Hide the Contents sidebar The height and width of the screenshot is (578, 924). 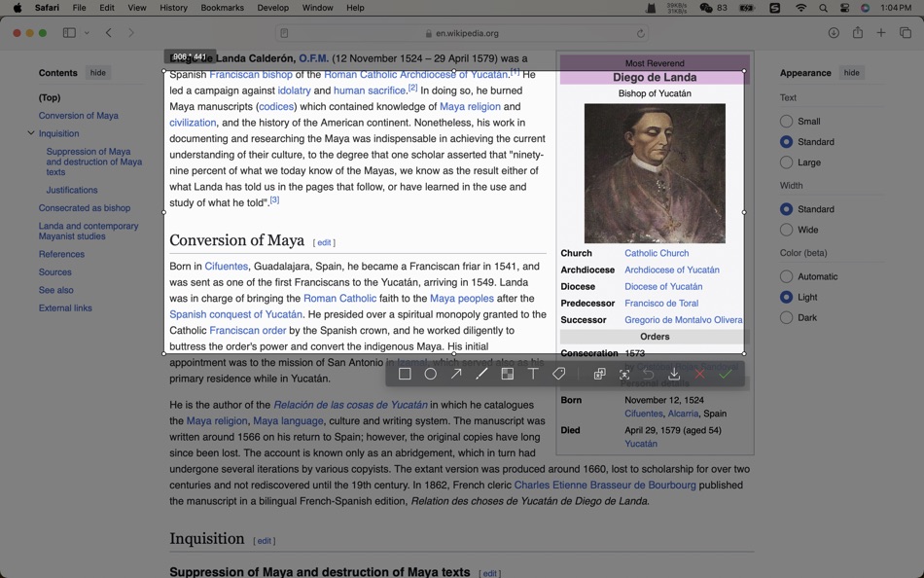coord(98,73)
